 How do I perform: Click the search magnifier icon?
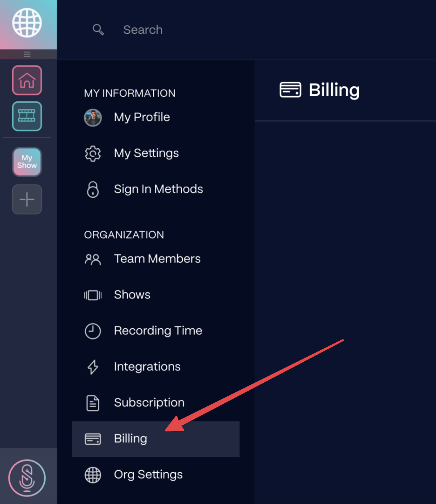point(98,30)
